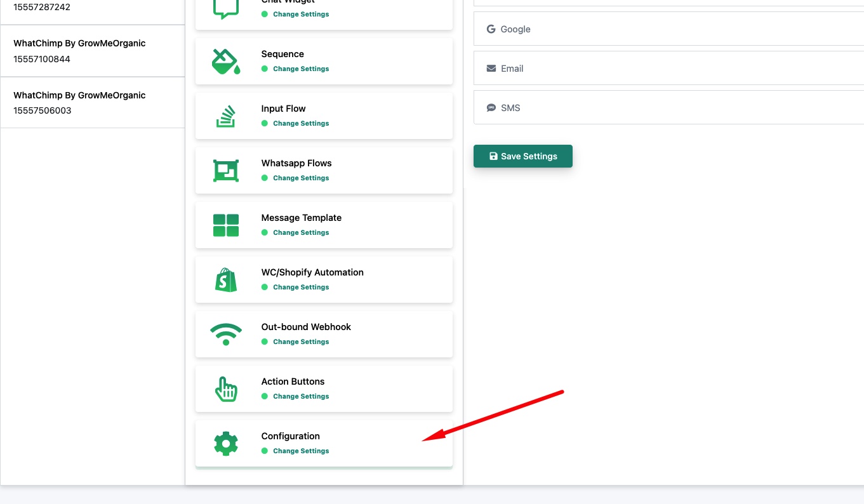Click the Configuration card title
864x504 pixels.
coord(291,436)
